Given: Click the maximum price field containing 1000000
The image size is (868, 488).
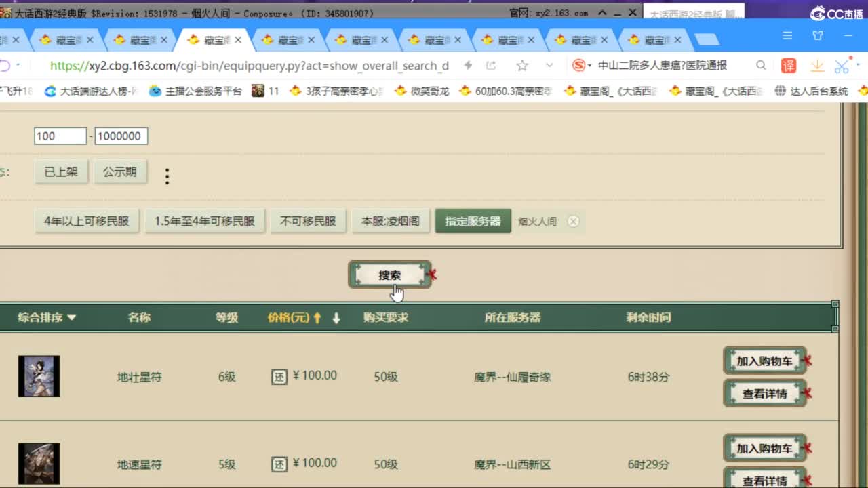Looking at the screenshot, I should [121, 136].
